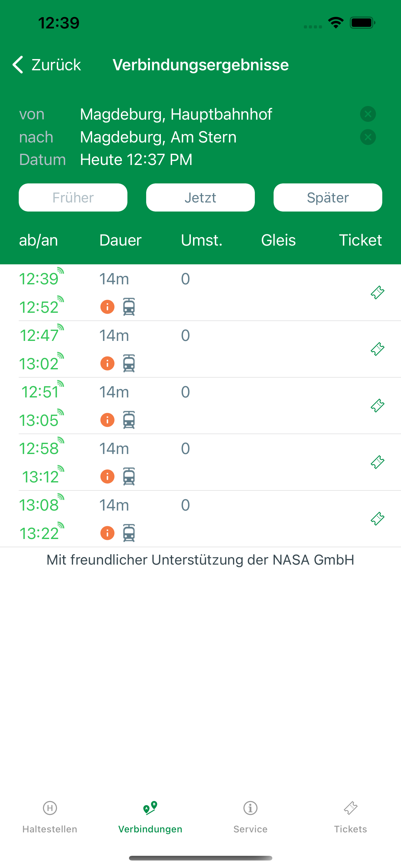Tap tram icon on 12:58 connection
401x868 pixels.
click(129, 476)
